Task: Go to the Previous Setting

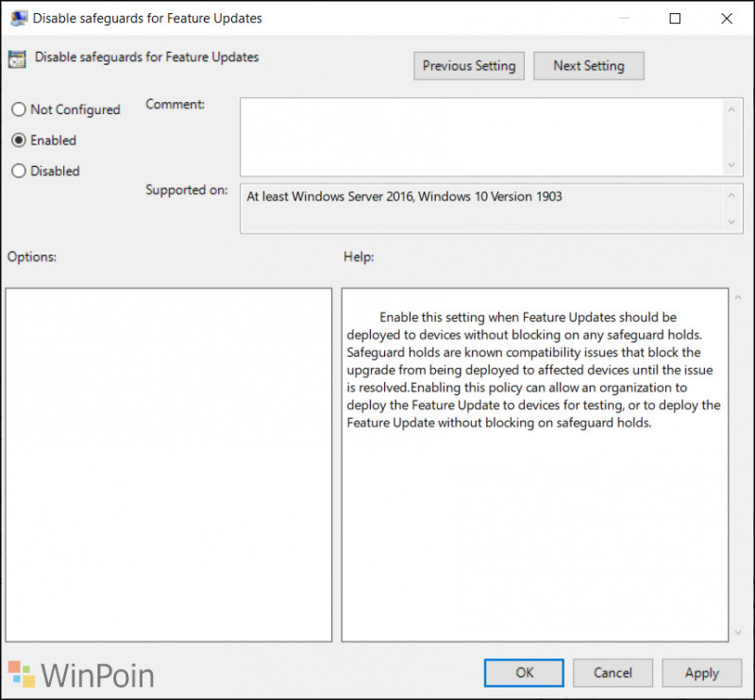Action: pos(469,66)
